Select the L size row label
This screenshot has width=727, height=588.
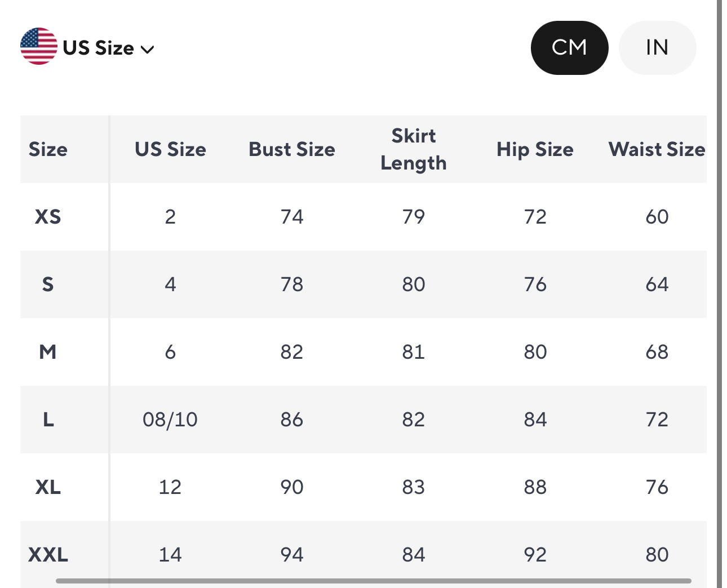click(x=48, y=420)
